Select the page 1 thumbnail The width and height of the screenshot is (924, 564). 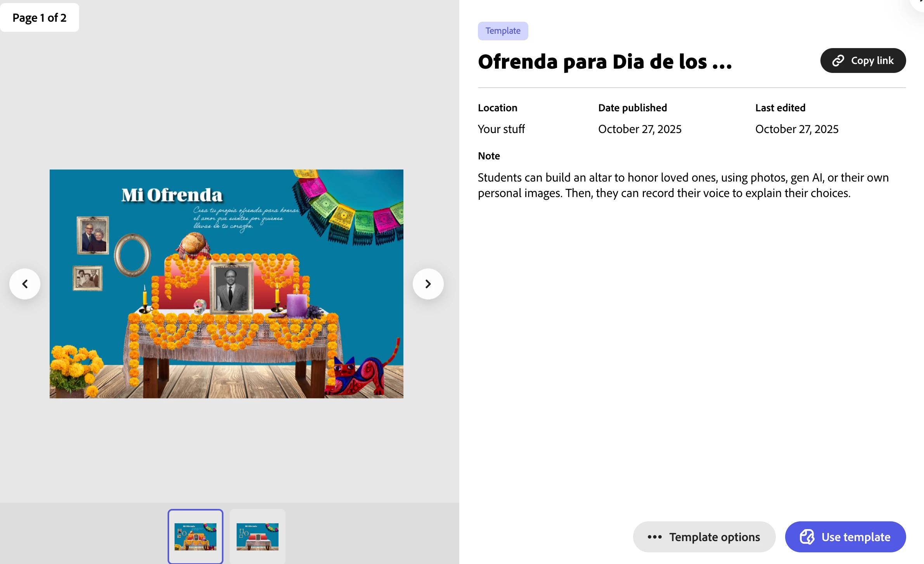coord(196,536)
